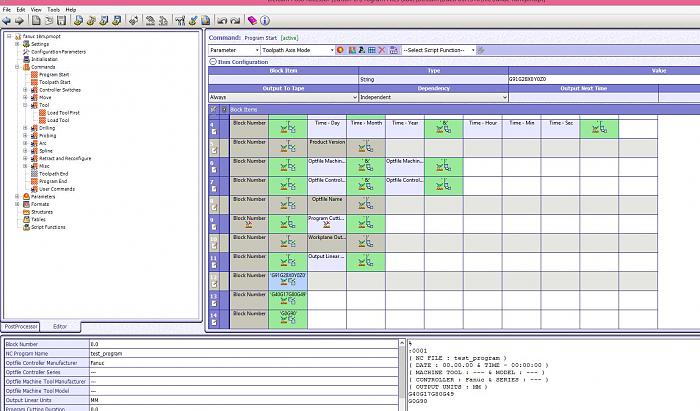Click the Product Version block cell
Viewport: 700px width, 411px height.
click(x=327, y=142)
